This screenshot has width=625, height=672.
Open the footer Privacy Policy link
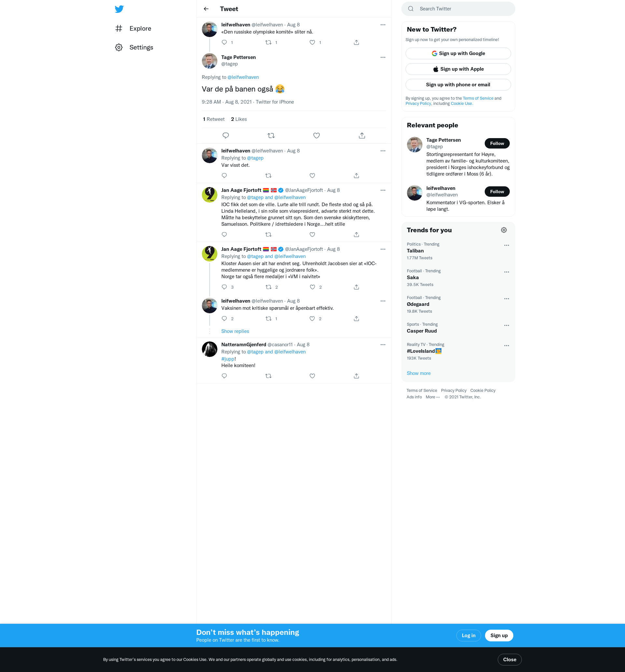point(453,391)
